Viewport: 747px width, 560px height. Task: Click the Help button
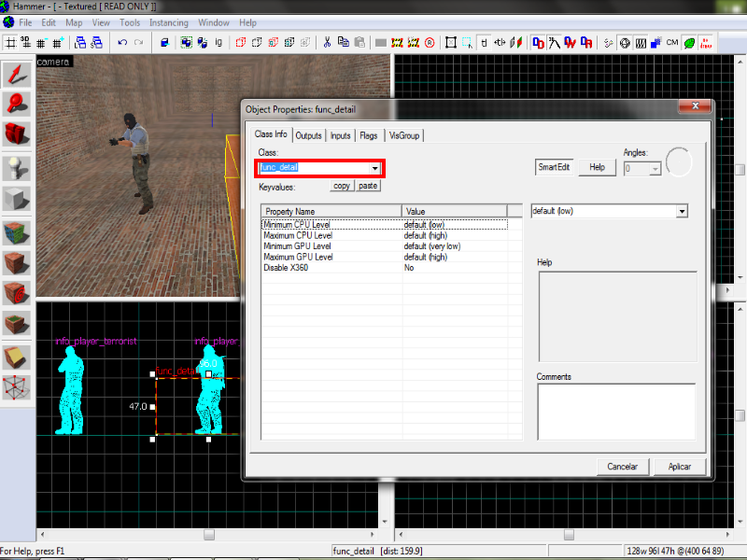point(597,167)
